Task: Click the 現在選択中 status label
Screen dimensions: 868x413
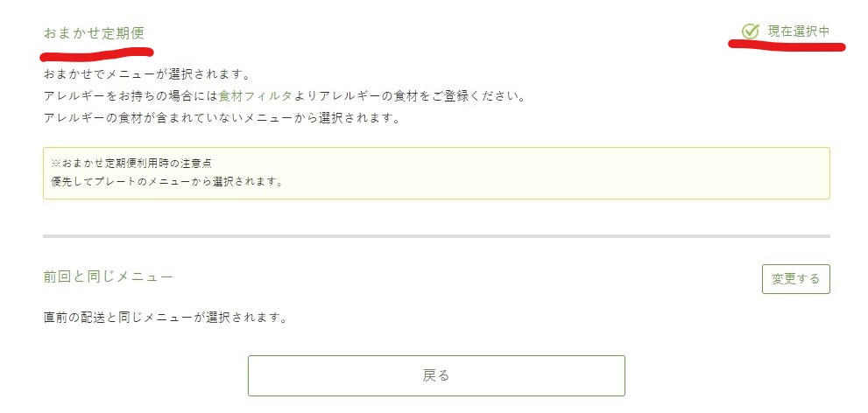Action: pos(798,31)
